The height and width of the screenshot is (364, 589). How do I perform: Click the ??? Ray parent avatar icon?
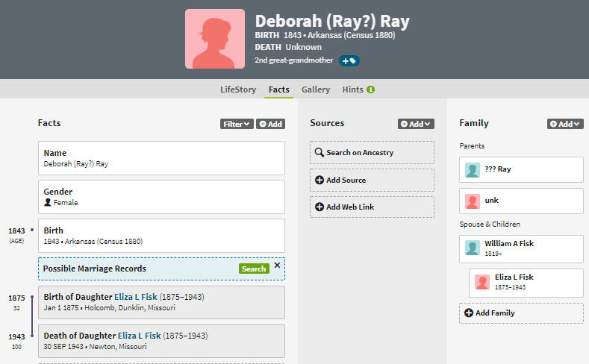473,170
